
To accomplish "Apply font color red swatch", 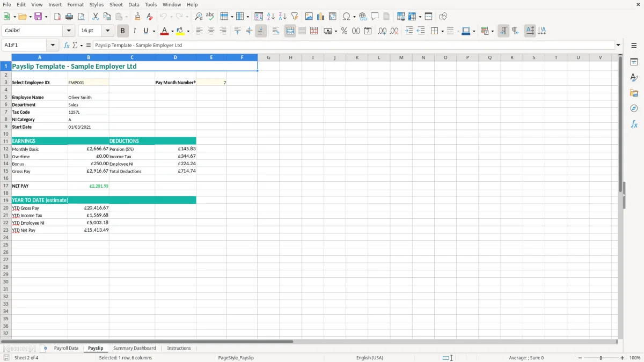I will pyautogui.click(x=165, y=31).
